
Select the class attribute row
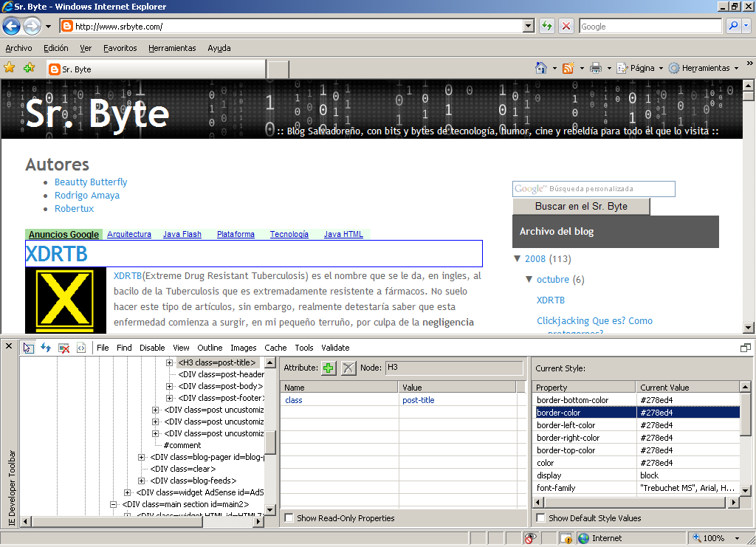point(402,400)
